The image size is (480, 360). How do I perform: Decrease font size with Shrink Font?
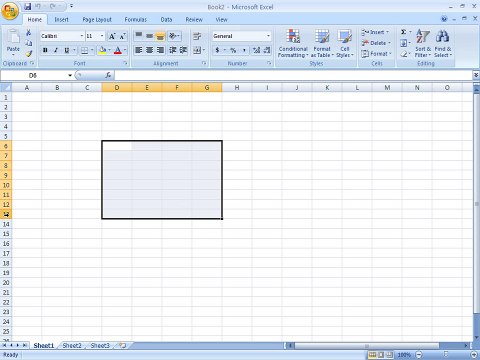tap(122, 36)
